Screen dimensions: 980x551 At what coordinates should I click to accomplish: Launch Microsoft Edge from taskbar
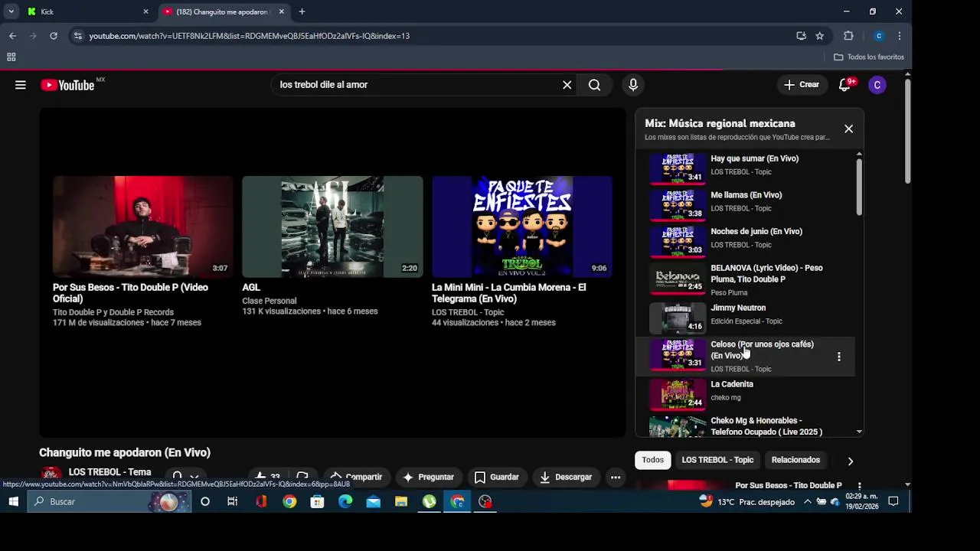pyautogui.click(x=345, y=502)
